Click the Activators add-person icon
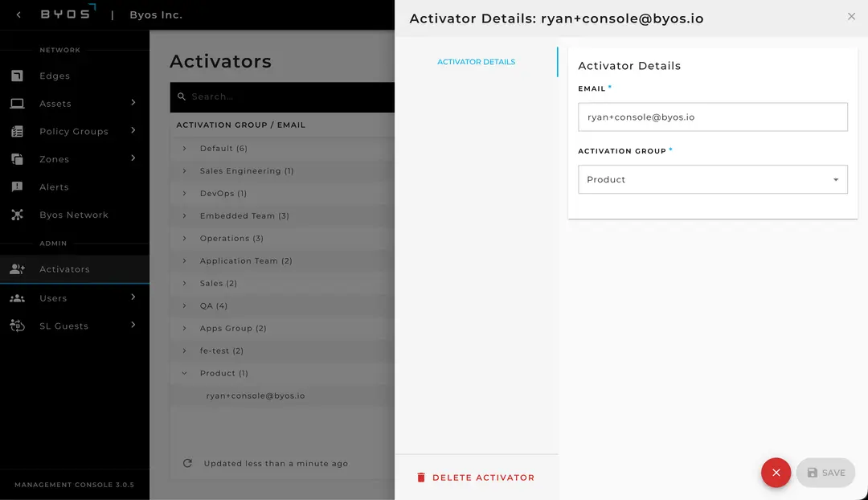Image resolution: width=868 pixels, height=500 pixels. click(x=17, y=269)
